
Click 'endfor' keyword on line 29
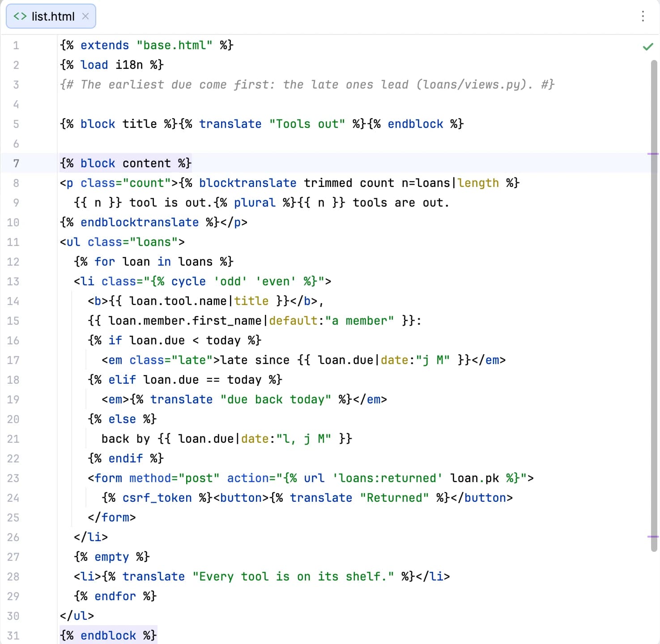[x=115, y=596]
